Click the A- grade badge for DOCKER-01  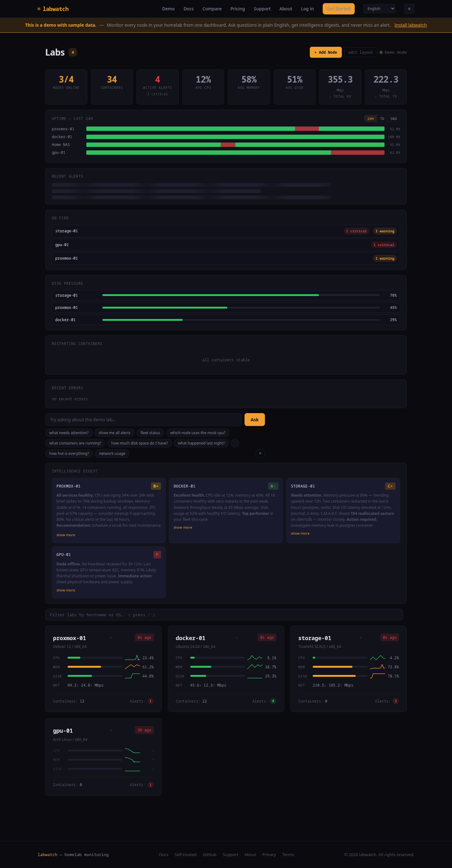[273, 486]
